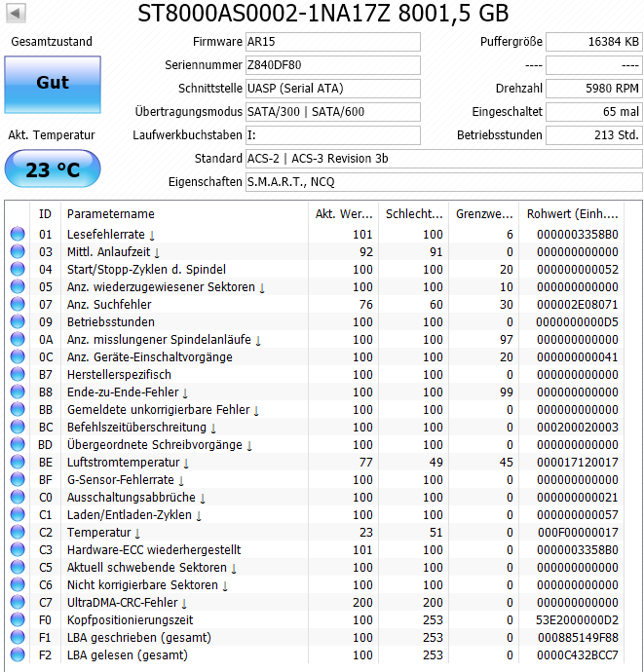
Task: Sort by Akt. Wer... column header
Action: (344, 214)
